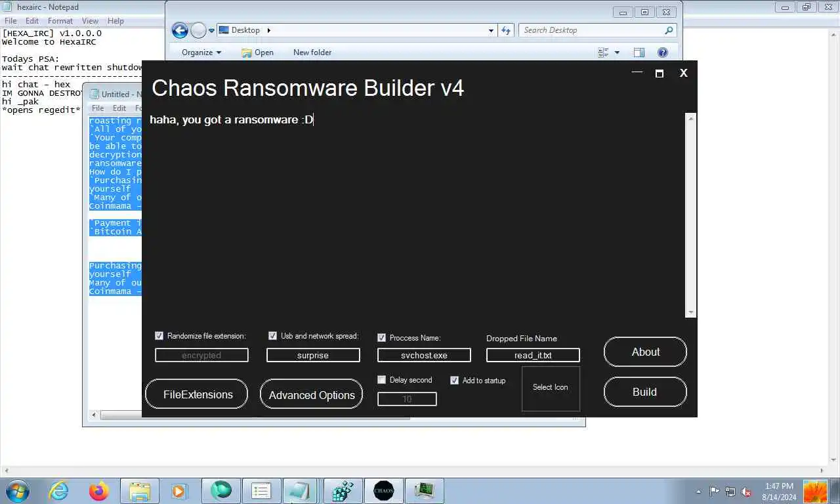Screen dimensions: 840x504
Task: Switch to the Notepad taskbar button
Action: (x=301, y=490)
